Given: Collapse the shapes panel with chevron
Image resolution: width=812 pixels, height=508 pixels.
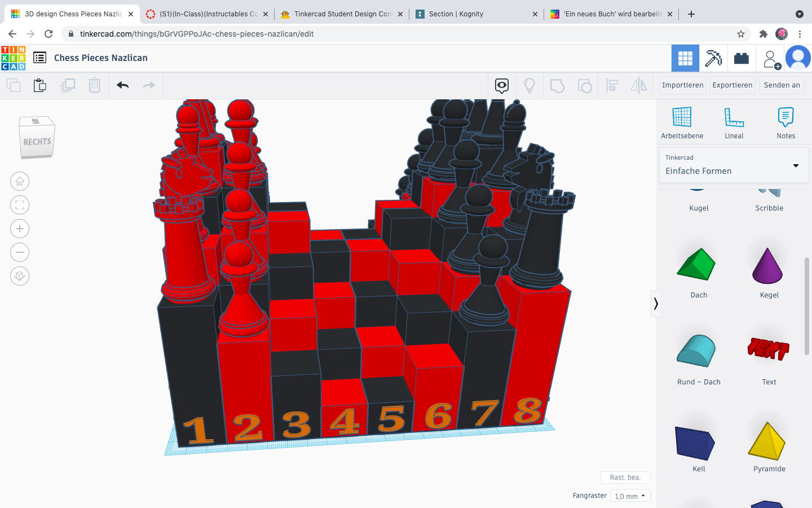Looking at the screenshot, I should tap(655, 304).
